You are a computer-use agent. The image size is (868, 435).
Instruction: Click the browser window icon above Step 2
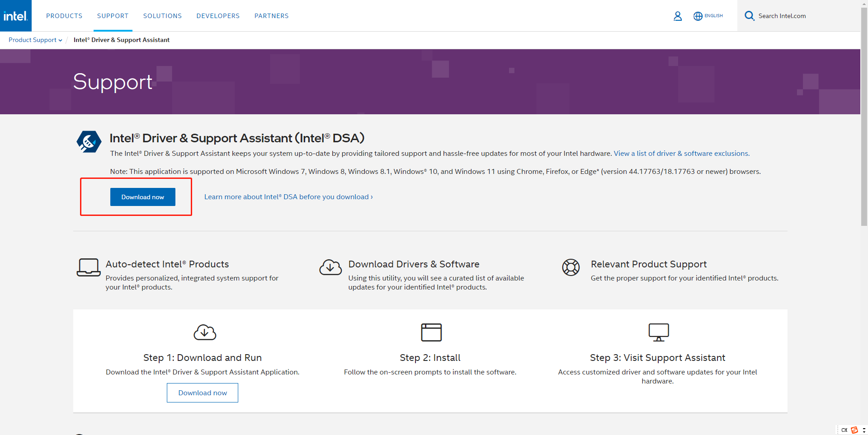click(x=431, y=332)
